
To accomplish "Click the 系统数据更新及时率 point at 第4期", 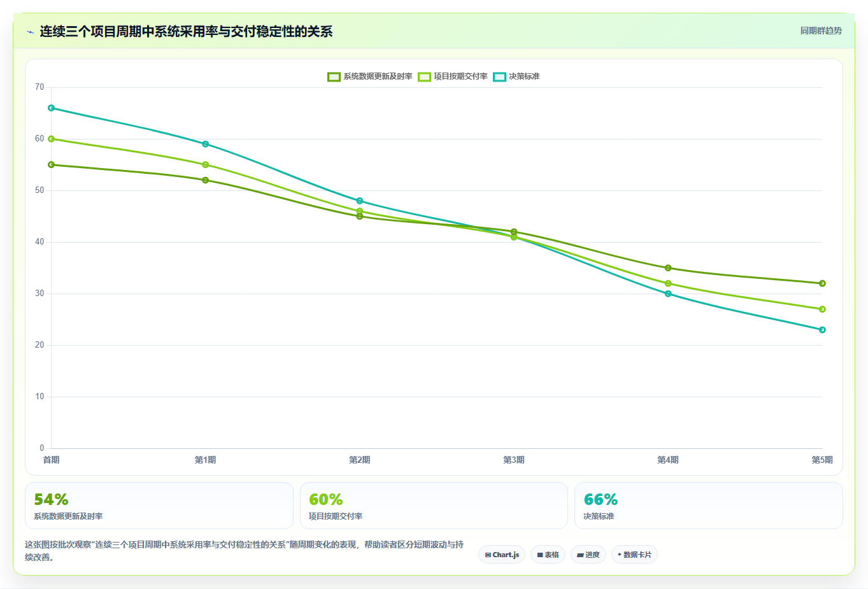I will [x=668, y=268].
